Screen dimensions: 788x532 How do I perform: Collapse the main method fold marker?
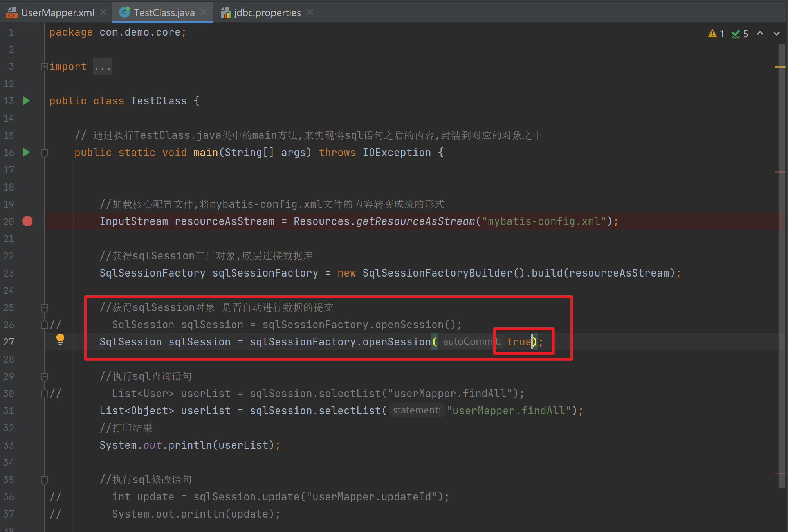44,153
